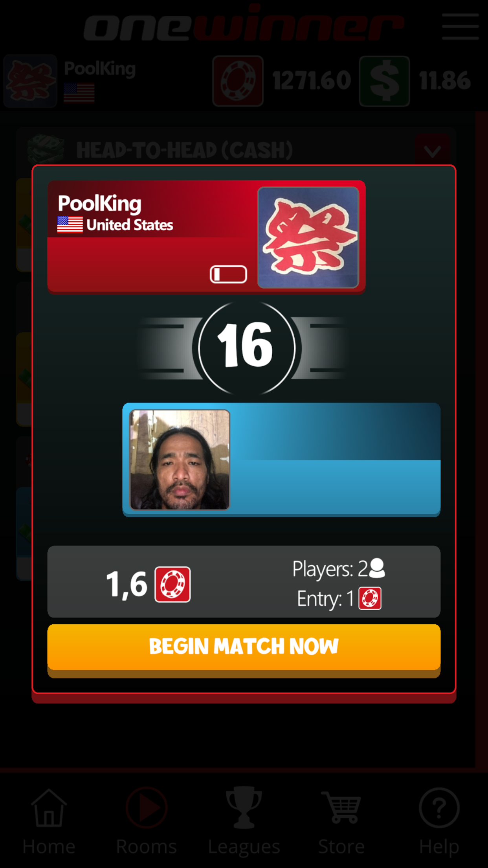Tap PoolKing's kanji avatar in match card

(x=308, y=237)
